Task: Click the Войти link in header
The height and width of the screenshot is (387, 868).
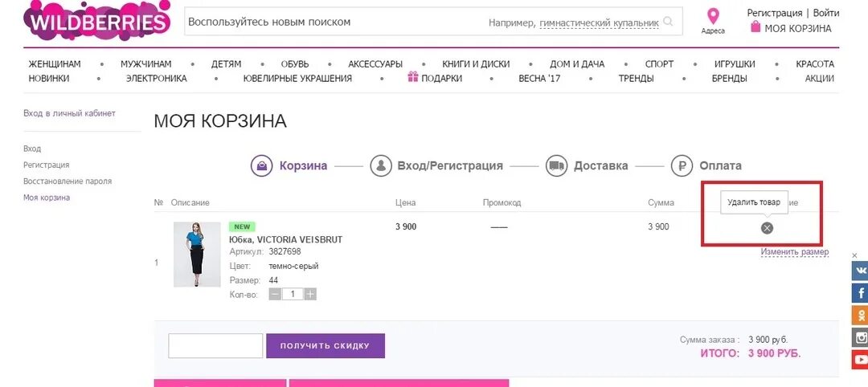Action: [826, 13]
